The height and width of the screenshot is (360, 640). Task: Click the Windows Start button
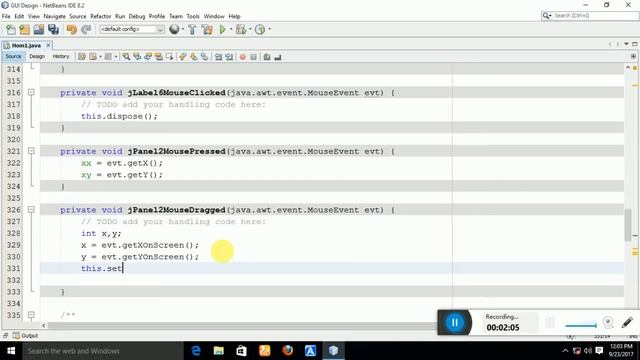coord(11,351)
